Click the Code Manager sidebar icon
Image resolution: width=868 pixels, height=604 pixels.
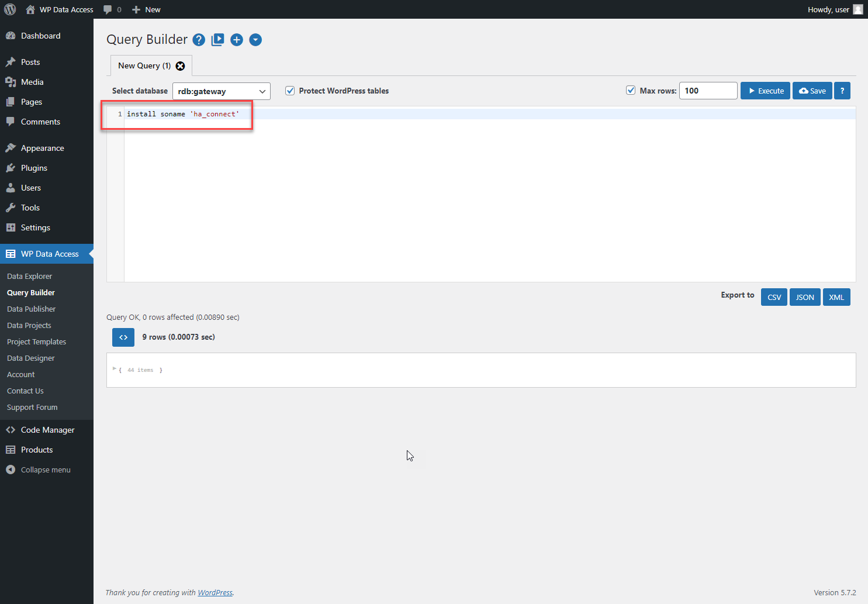point(11,430)
